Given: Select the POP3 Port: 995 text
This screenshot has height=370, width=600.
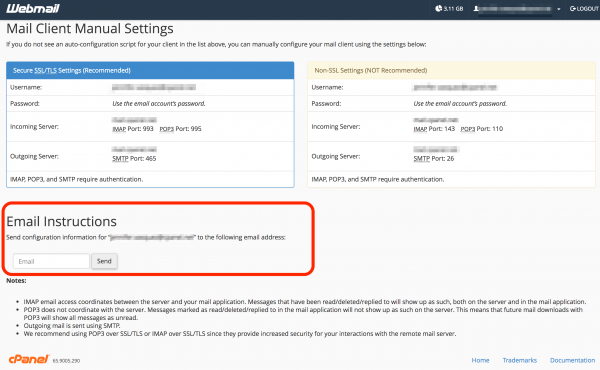Looking at the screenshot, I should tap(180, 129).
